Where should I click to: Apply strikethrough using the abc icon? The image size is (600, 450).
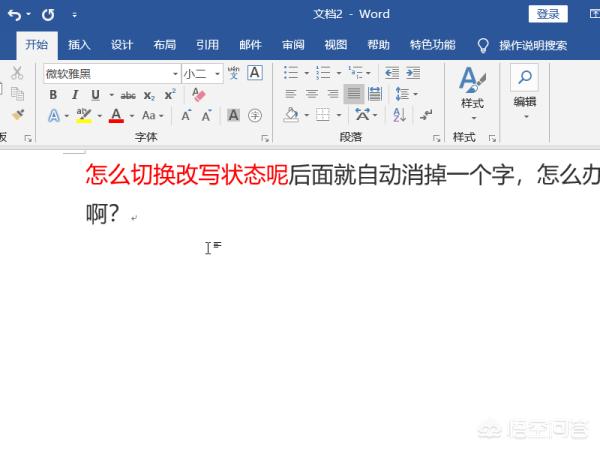[x=127, y=95]
